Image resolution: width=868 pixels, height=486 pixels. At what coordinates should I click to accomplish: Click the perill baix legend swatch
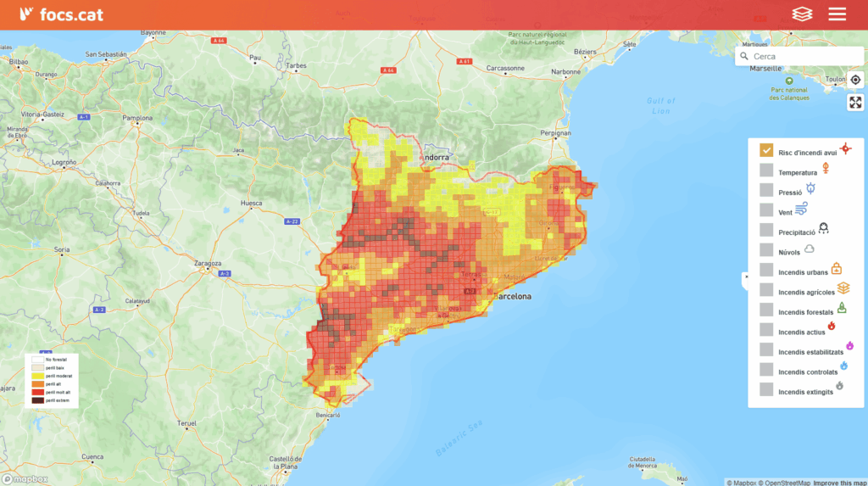pyautogui.click(x=37, y=367)
